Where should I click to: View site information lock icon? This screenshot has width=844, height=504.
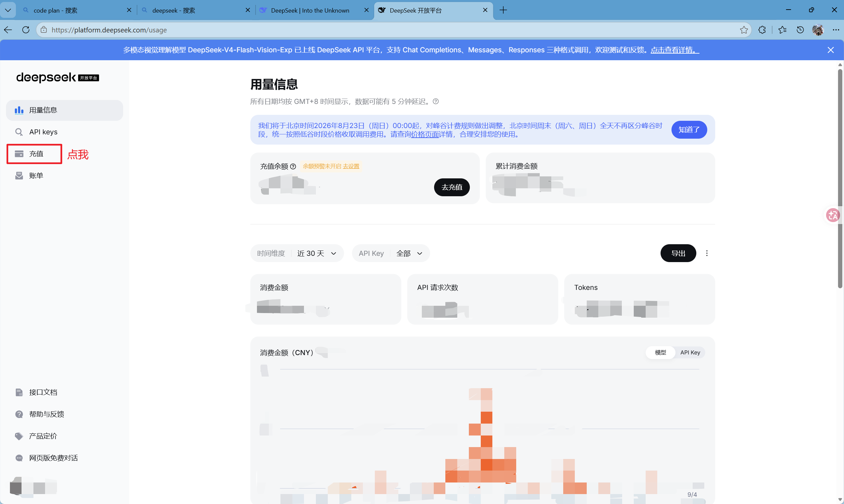(x=44, y=30)
